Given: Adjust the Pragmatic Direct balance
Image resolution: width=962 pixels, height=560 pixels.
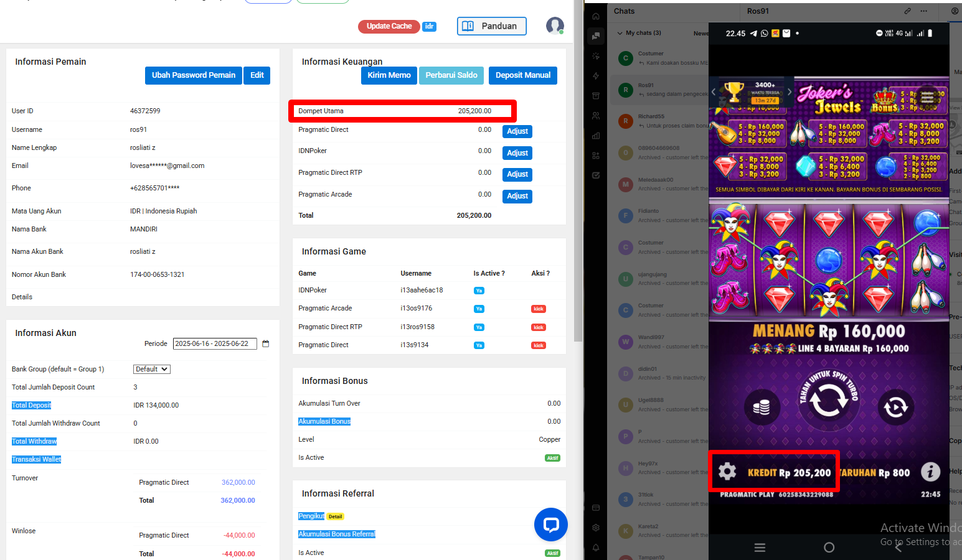Looking at the screenshot, I should point(517,131).
